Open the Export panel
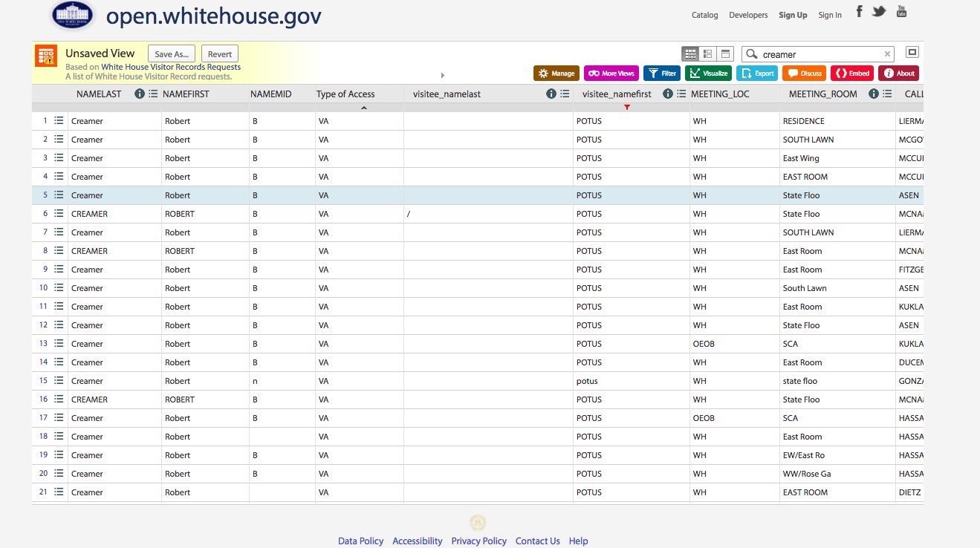Viewport: 980px width, 548px height. click(x=757, y=74)
